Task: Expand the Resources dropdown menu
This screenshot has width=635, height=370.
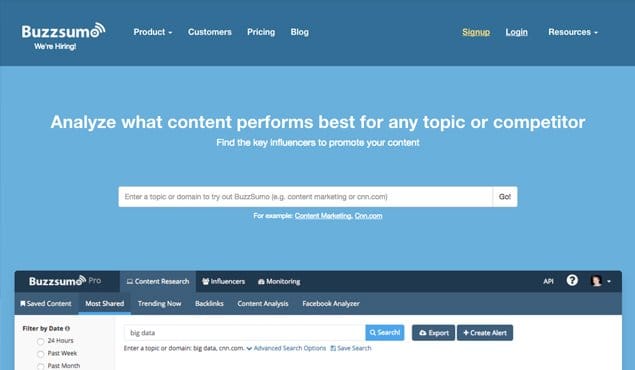Action: pos(573,32)
